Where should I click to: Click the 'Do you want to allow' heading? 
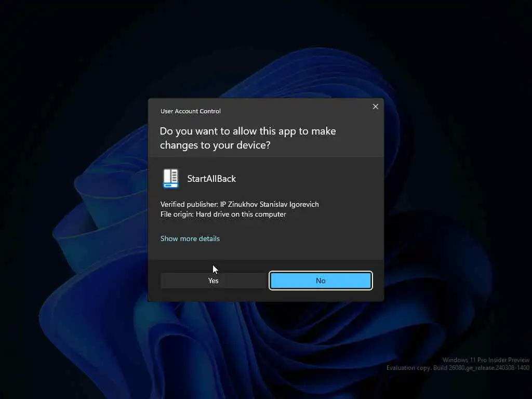tap(248, 138)
